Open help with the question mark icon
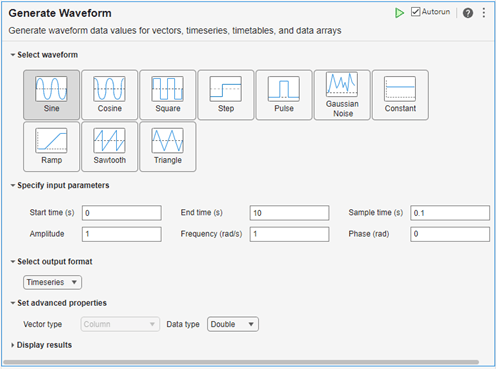 point(468,13)
